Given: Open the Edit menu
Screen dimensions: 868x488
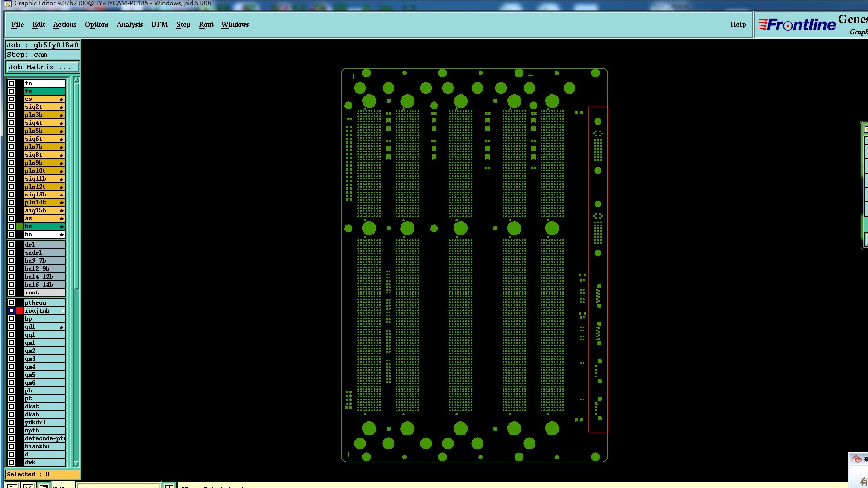Looking at the screenshot, I should pos(39,24).
